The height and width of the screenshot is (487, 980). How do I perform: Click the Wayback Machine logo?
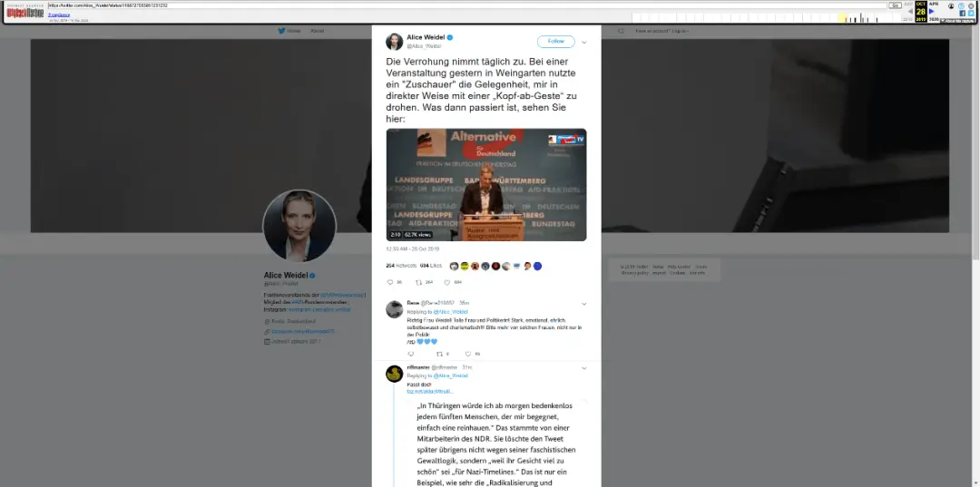coord(25,12)
